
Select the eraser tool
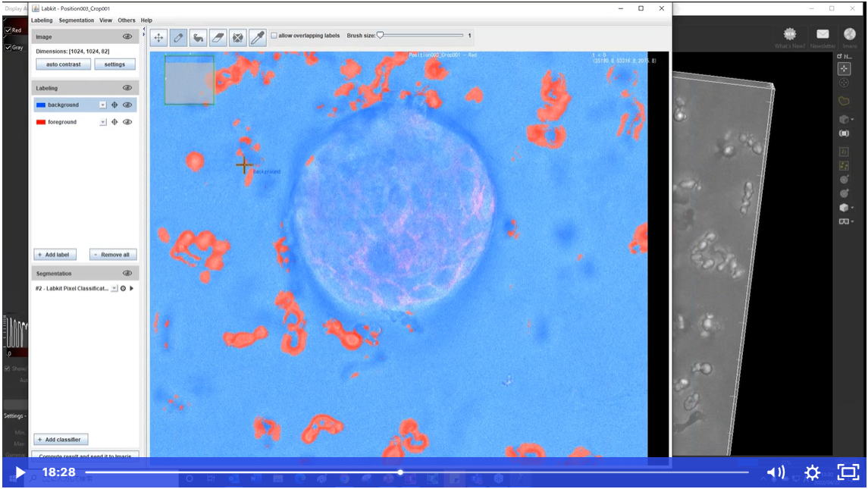(x=218, y=37)
